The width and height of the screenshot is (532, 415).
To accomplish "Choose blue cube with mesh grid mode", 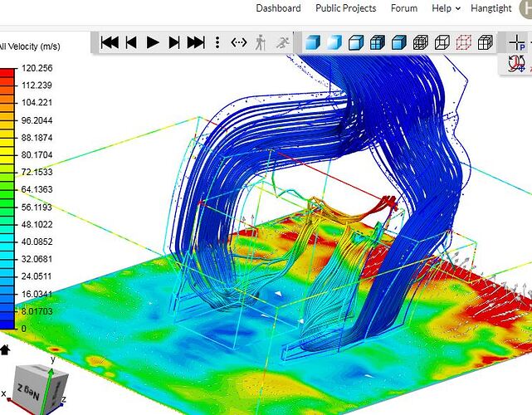I will tap(378, 43).
